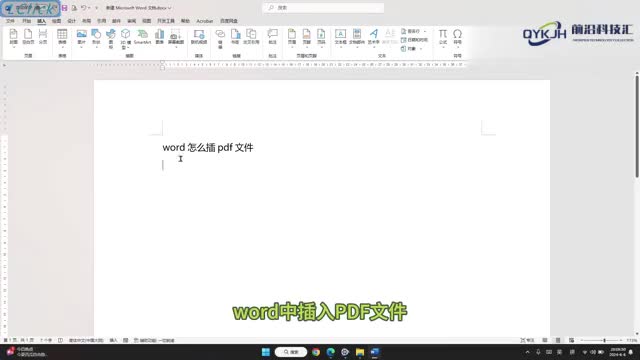Open the Page Number options
640x360 pixels.
[x=321, y=37]
